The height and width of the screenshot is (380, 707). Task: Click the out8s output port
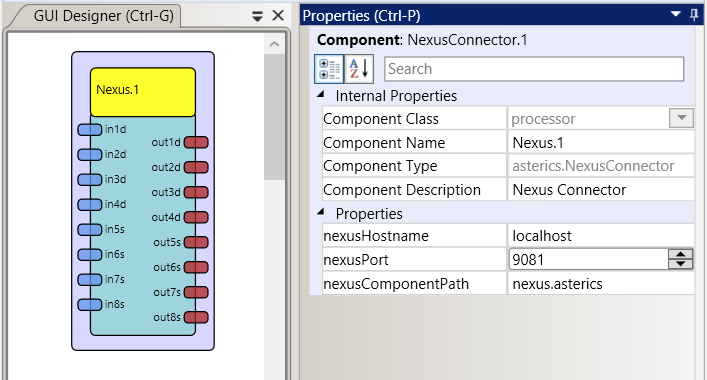[x=196, y=317]
